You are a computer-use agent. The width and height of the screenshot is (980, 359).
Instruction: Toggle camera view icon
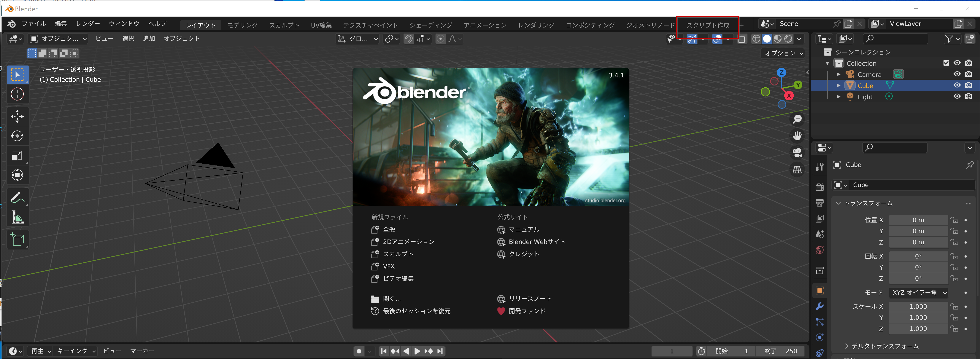click(x=797, y=153)
